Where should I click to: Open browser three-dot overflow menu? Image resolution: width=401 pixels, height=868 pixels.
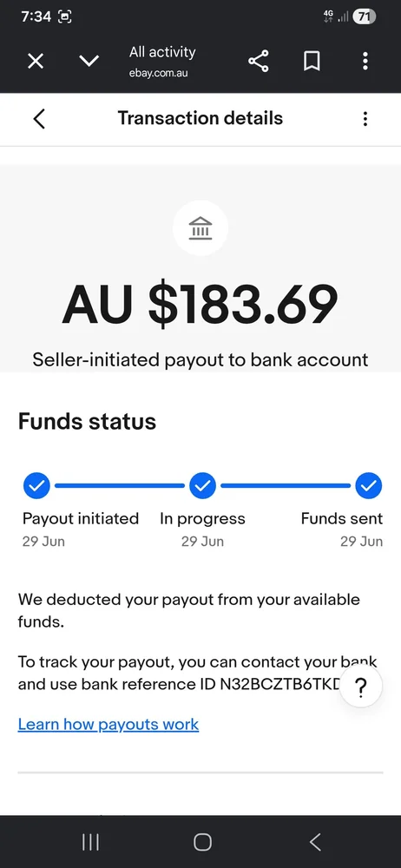[x=365, y=61]
